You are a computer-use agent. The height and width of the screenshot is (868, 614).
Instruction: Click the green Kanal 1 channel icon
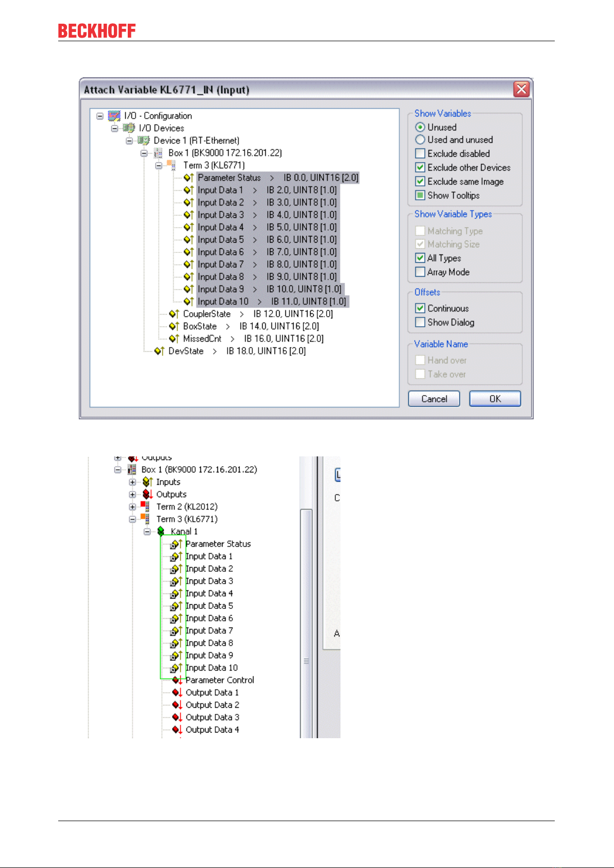(x=161, y=531)
